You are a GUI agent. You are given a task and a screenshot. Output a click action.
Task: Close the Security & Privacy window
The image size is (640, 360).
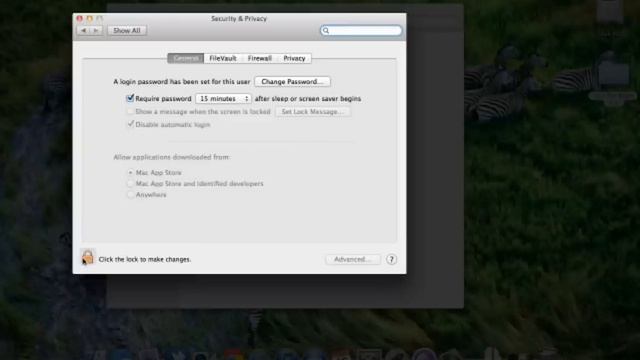pos(80,18)
